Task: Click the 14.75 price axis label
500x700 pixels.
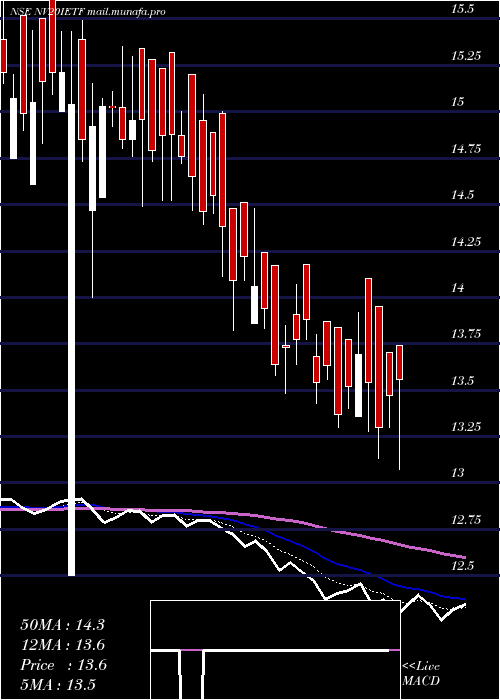Action: pyautogui.click(x=467, y=149)
